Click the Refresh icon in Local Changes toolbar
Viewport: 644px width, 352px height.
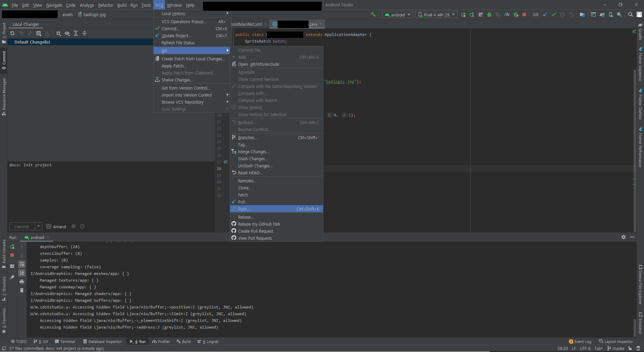click(12, 33)
